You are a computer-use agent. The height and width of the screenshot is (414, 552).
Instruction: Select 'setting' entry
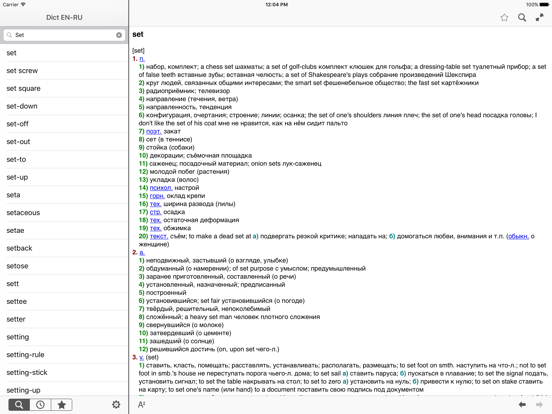64,337
